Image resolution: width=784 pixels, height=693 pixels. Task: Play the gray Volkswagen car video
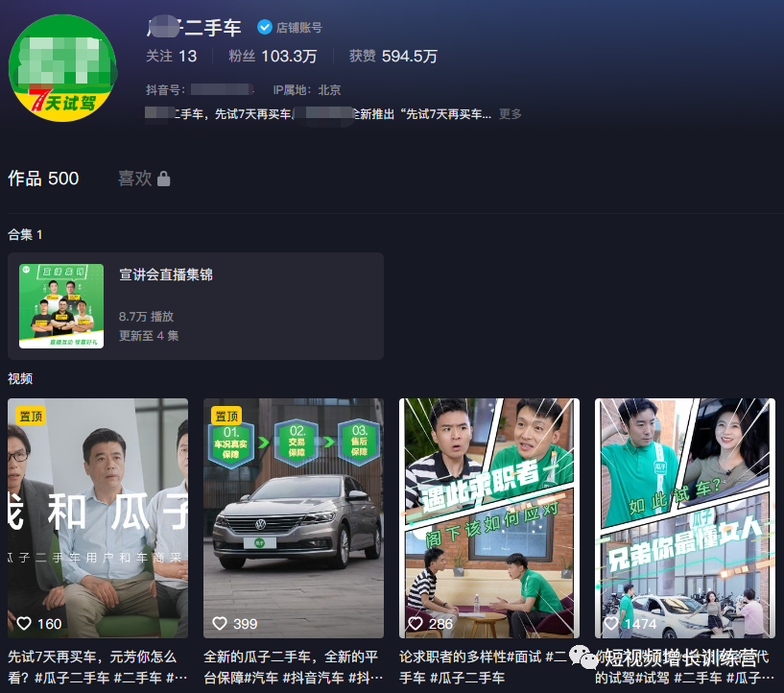pyautogui.click(x=293, y=518)
